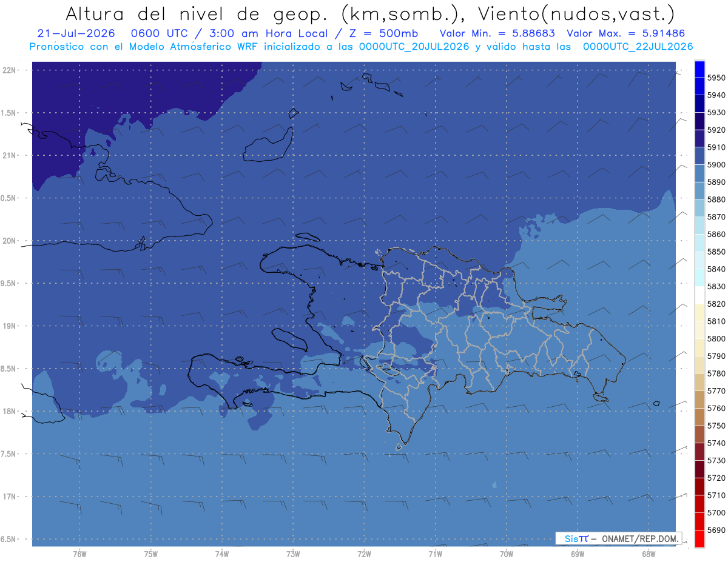
Task: Click the '5870' legend value
Action: click(x=716, y=217)
